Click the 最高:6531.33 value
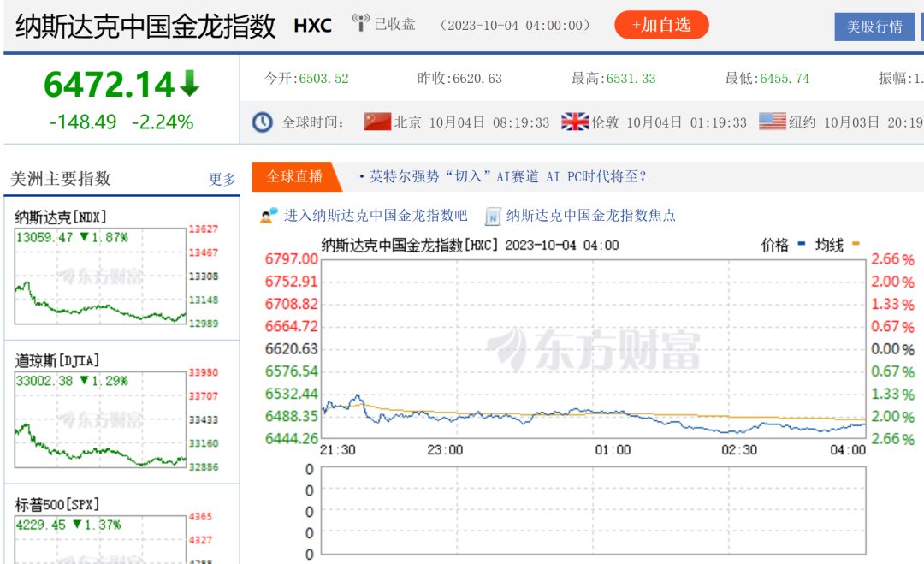 click(631, 79)
